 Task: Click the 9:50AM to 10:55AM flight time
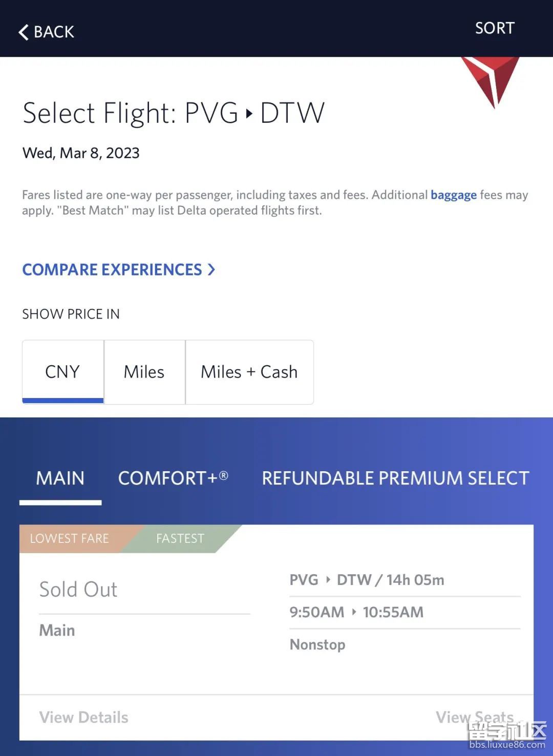[x=356, y=612]
